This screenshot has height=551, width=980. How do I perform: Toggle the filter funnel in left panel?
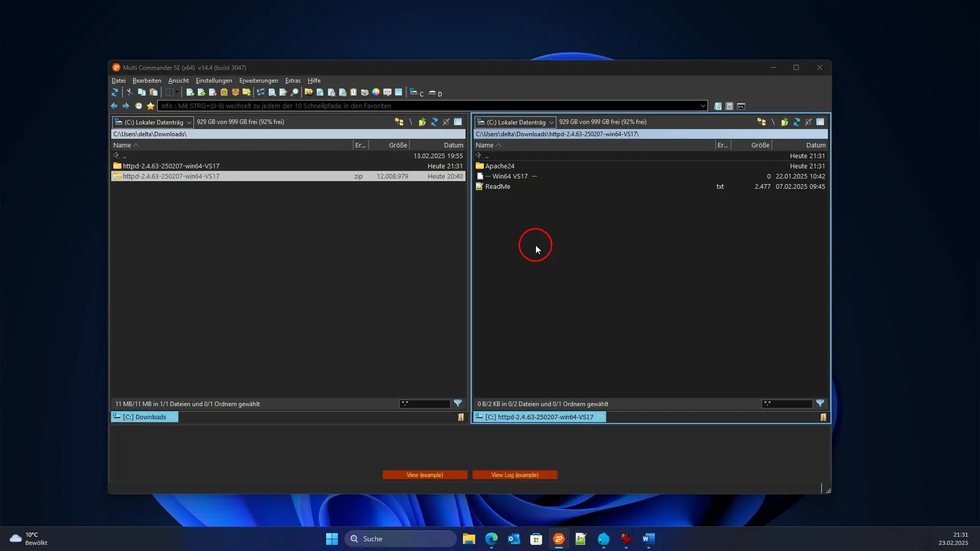[x=458, y=403]
